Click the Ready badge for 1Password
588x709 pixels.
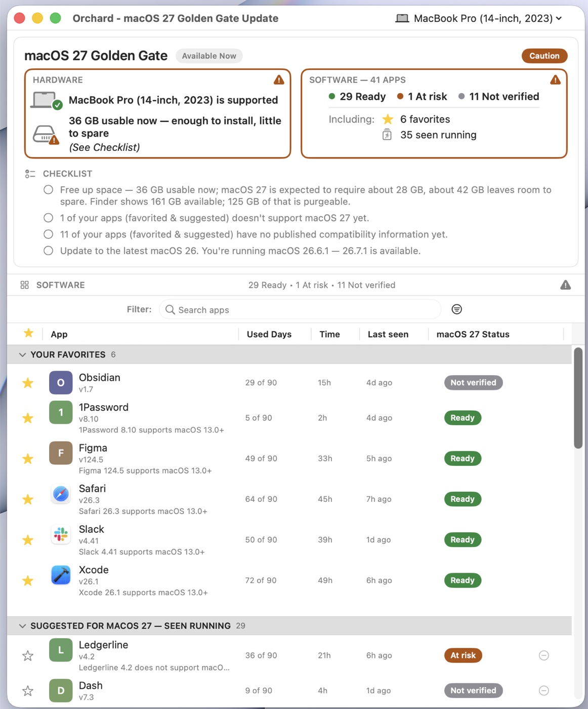tap(463, 418)
